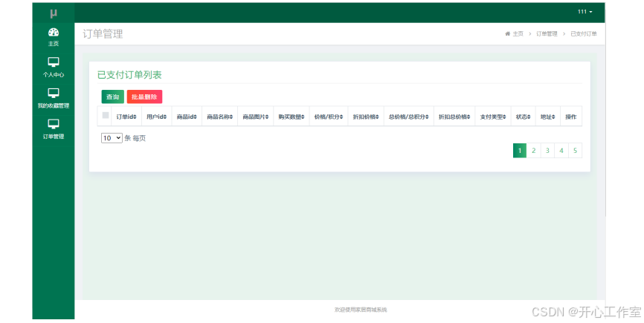644x323 pixels.
Task: Sort table by 商品名称 column
Action: [219, 117]
